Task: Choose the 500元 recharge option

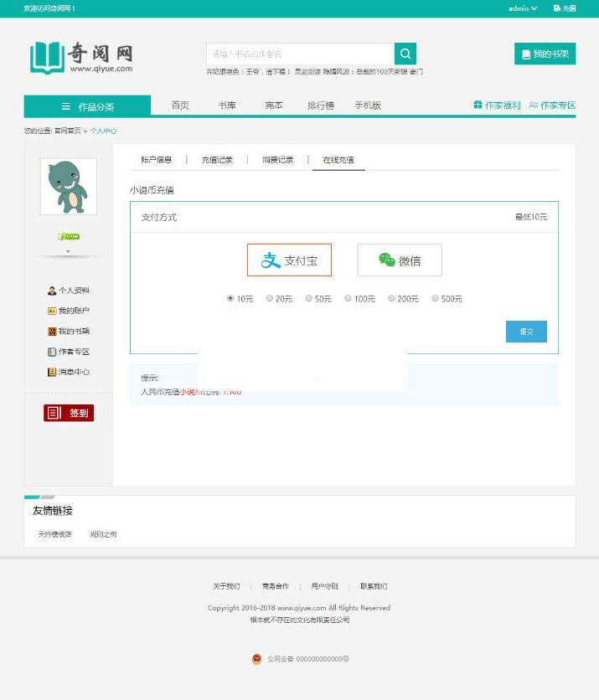Action: (435, 298)
